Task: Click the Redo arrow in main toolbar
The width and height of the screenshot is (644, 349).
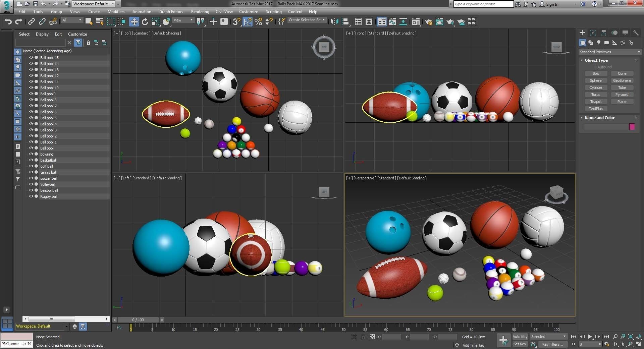Action: (19, 22)
